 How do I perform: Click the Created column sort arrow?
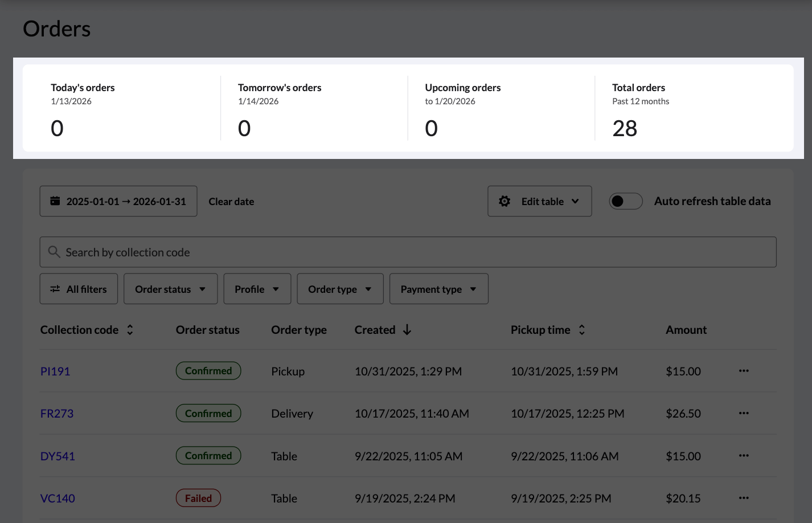pos(407,330)
